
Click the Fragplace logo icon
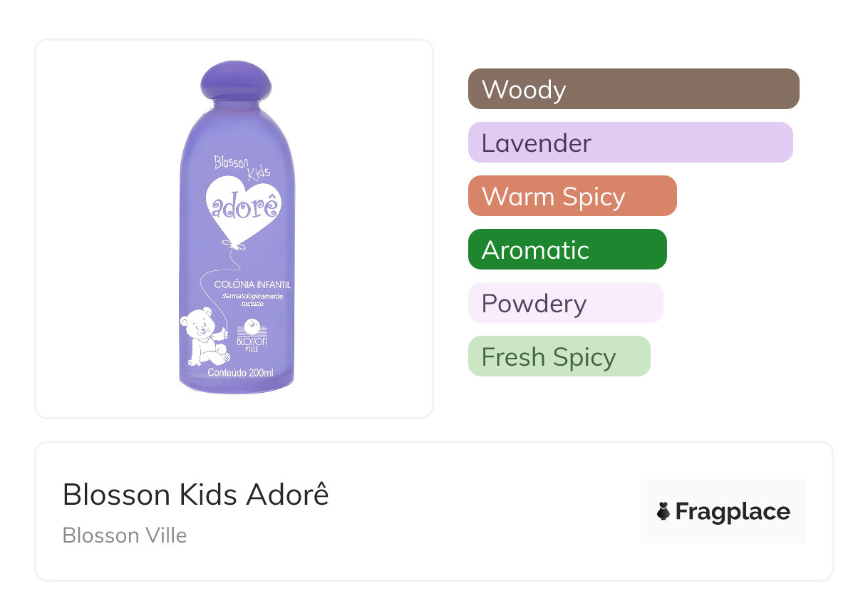pos(663,511)
